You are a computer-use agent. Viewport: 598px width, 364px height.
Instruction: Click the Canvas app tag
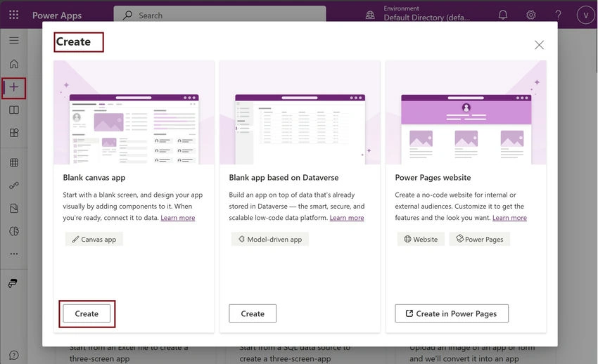94,239
